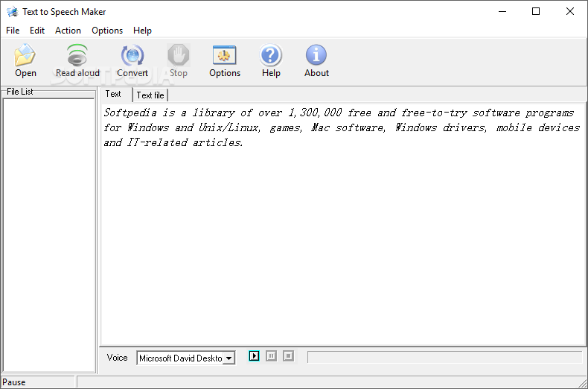Open the File menu
Viewport: 588px width, 389px height.
pyautogui.click(x=13, y=31)
